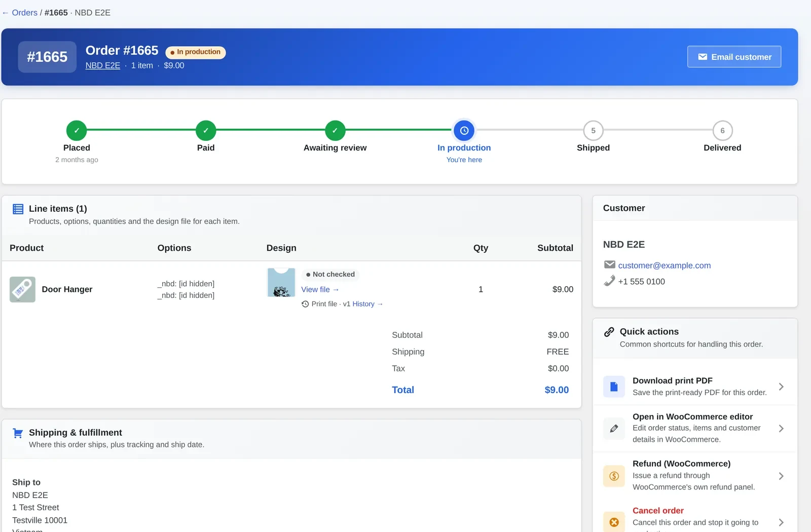Click the Line items list icon
This screenshot has width=811, height=532.
[x=18, y=209]
